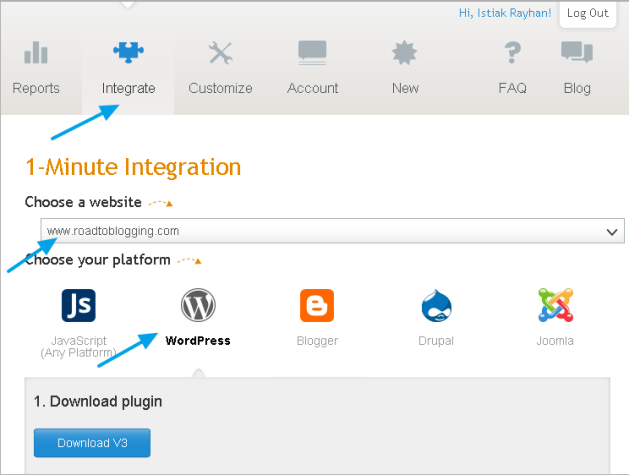This screenshot has height=475, width=629.
Task: Click the New tab label
Action: [405, 88]
